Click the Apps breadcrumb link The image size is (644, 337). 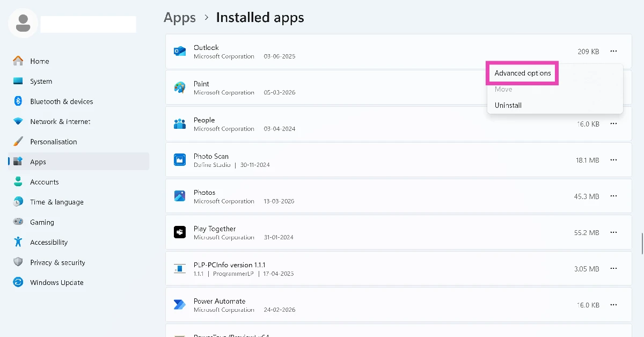pos(180,18)
